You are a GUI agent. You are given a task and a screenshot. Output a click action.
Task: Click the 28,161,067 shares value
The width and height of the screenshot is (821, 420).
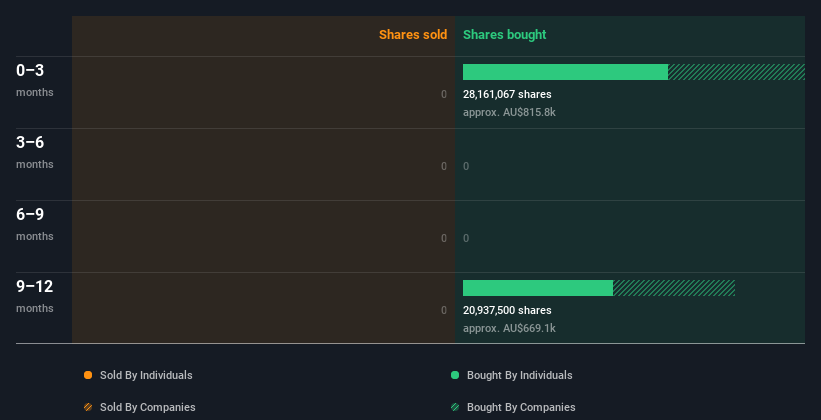point(507,94)
